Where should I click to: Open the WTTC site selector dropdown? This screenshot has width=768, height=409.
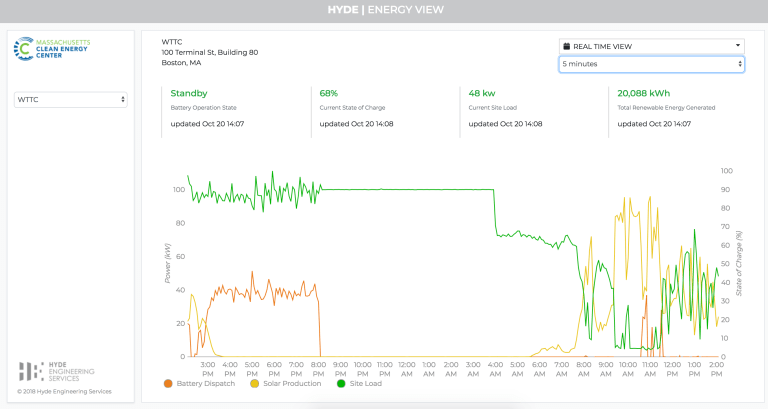click(70, 99)
